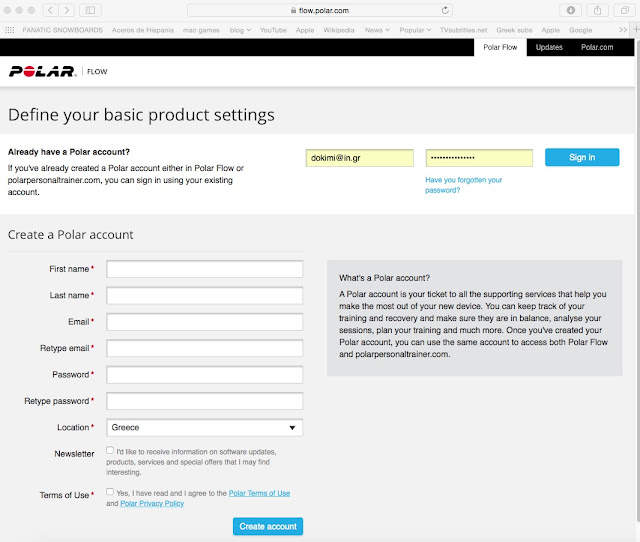Click 'Already have a Polar account?' text
Screen dimensions: 640x542
(x=69, y=152)
